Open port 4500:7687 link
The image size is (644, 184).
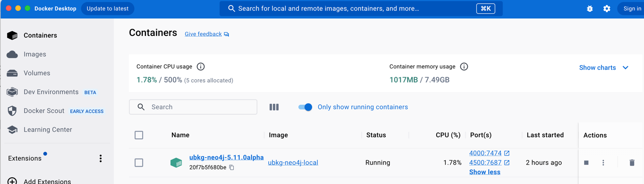[x=485, y=163]
